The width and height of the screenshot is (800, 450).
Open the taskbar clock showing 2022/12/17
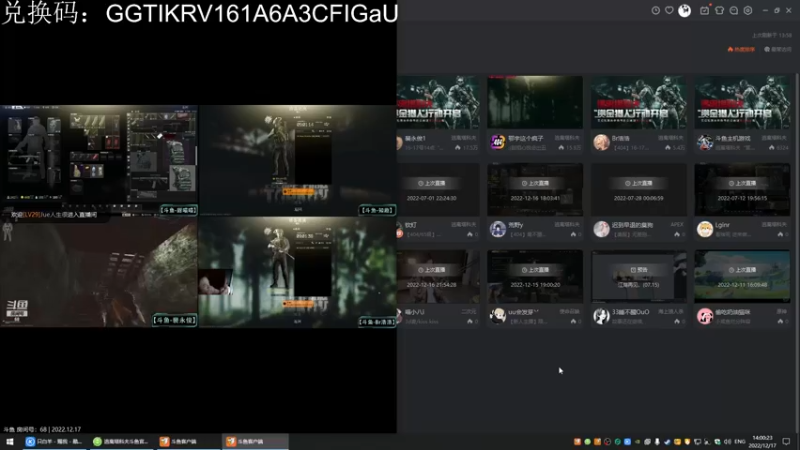click(762, 442)
